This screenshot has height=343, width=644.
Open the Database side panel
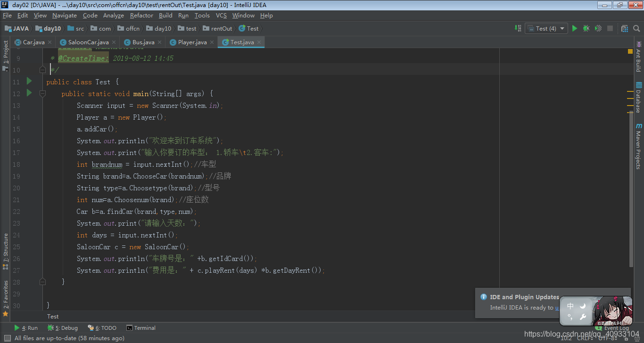[638, 98]
